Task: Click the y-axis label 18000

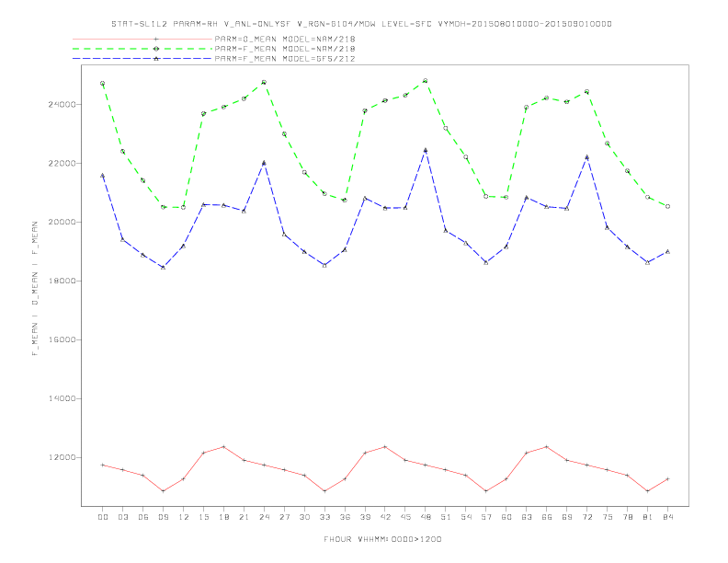Action: coord(62,281)
